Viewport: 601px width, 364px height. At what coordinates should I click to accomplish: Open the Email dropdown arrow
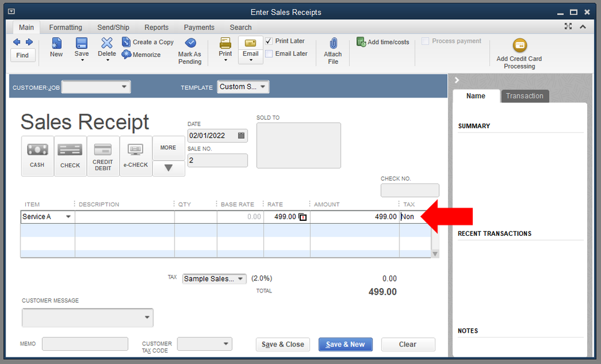point(251,60)
